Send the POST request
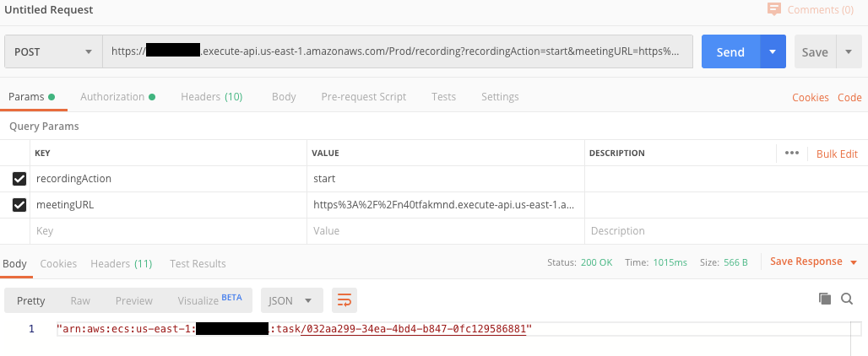 point(730,52)
